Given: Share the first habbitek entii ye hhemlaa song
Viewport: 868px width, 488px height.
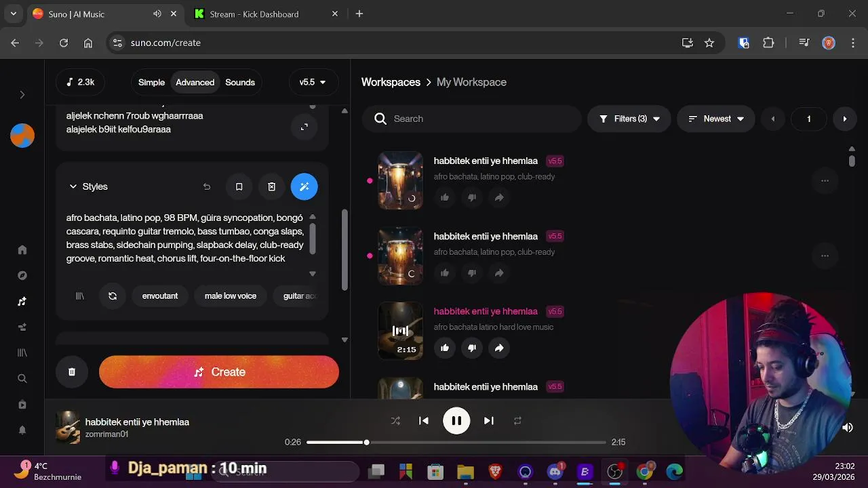Looking at the screenshot, I should click(499, 197).
